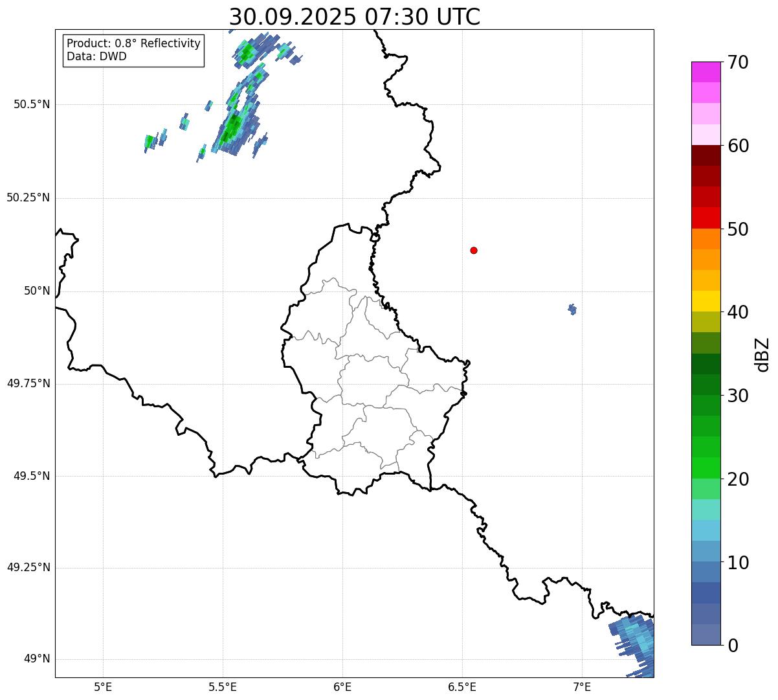Click the small isolated blue echo near 7°E
The width and height of the screenshot is (778, 700).
click(x=572, y=310)
